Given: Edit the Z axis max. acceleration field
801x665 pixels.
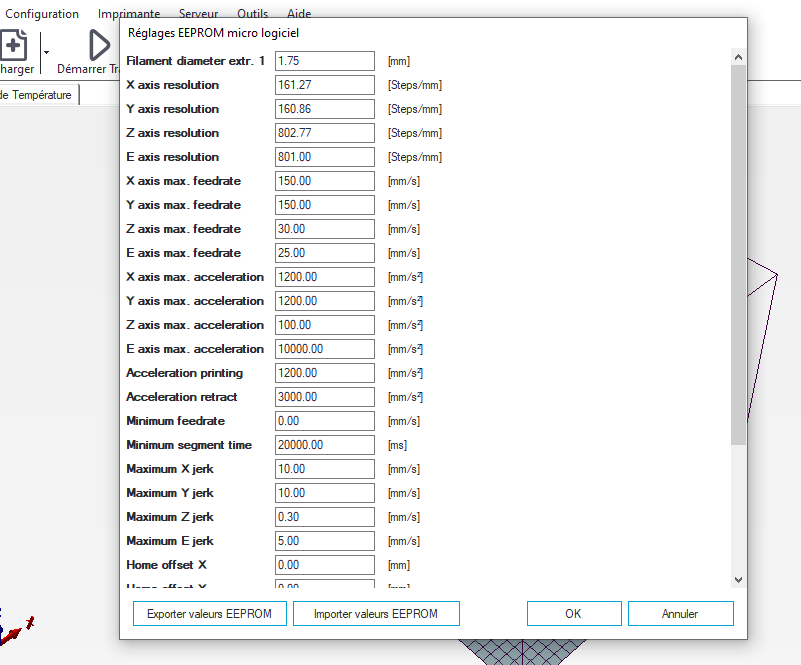Looking at the screenshot, I should [x=324, y=325].
